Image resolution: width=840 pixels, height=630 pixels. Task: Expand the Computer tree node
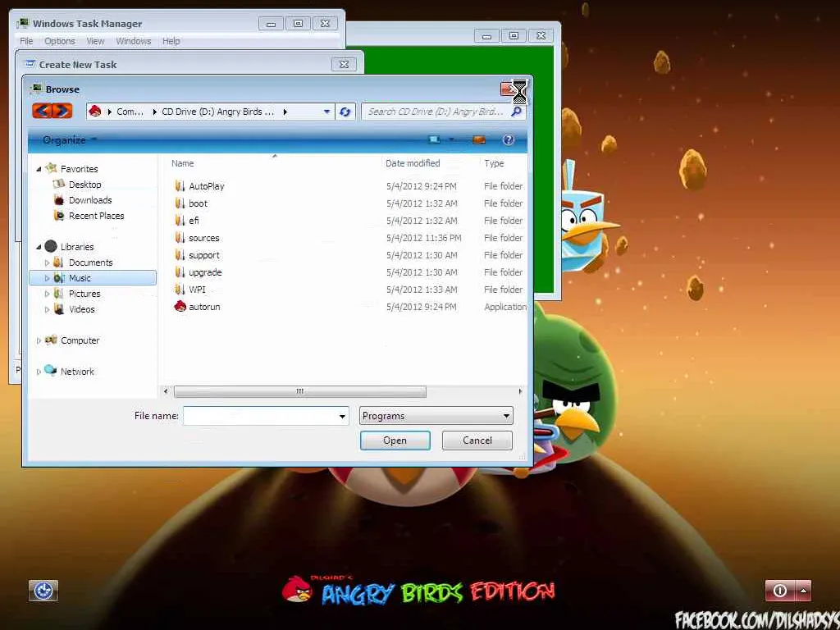point(39,340)
